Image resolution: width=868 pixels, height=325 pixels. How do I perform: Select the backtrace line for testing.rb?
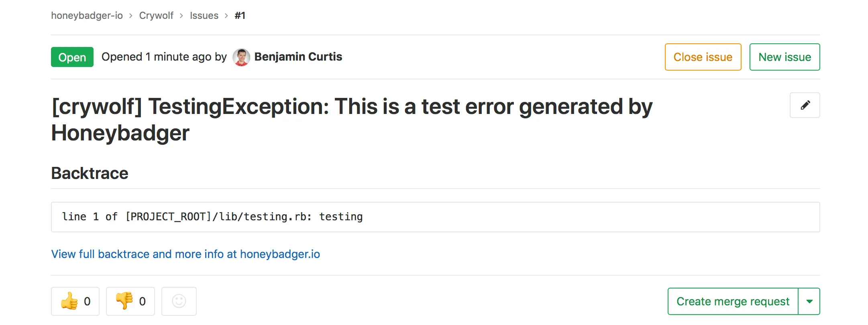[212, 217]
